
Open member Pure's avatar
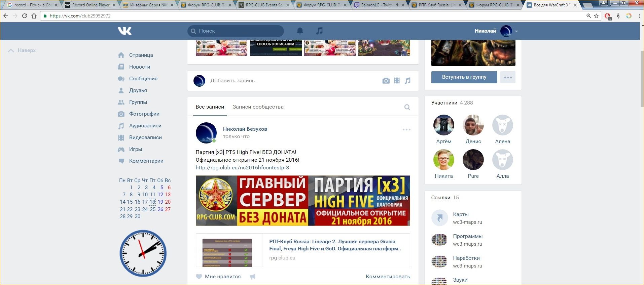pyautogui.click(x=473, y=160)
